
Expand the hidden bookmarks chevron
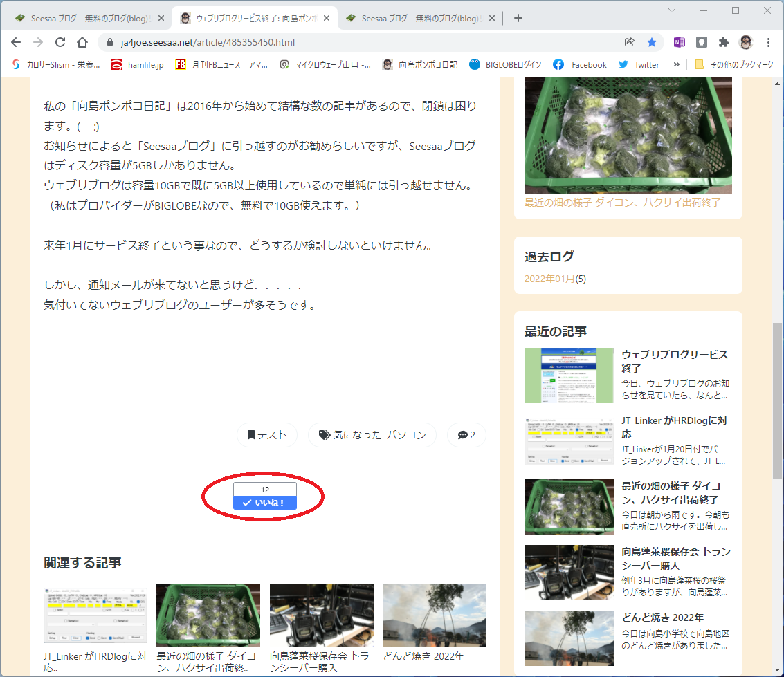pyautogui.click(x=677, y=64)
